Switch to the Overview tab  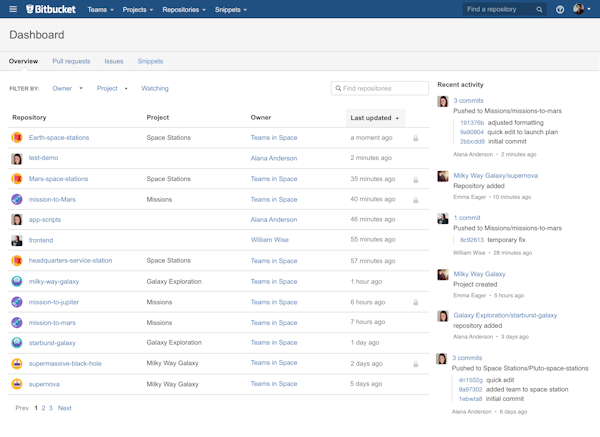(23, 61)
